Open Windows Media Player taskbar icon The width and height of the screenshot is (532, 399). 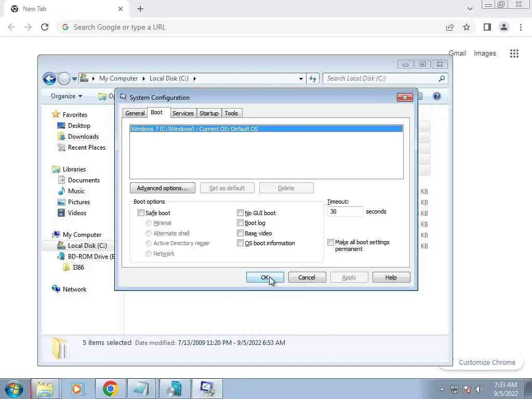click(x=77, y=389)
